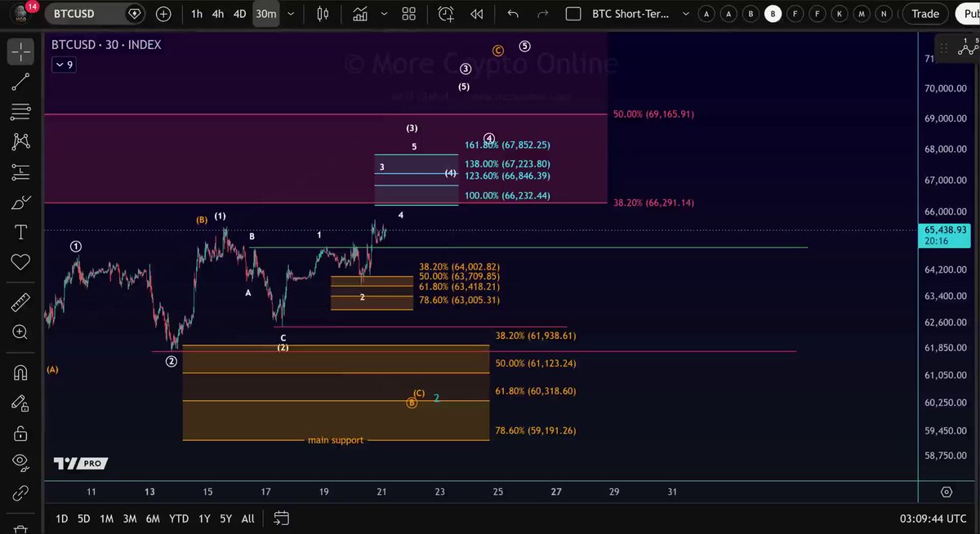Screen dimensions: 980x534
Task: Open the Gann and Fibonacci tools
Action: click(20, 112)
